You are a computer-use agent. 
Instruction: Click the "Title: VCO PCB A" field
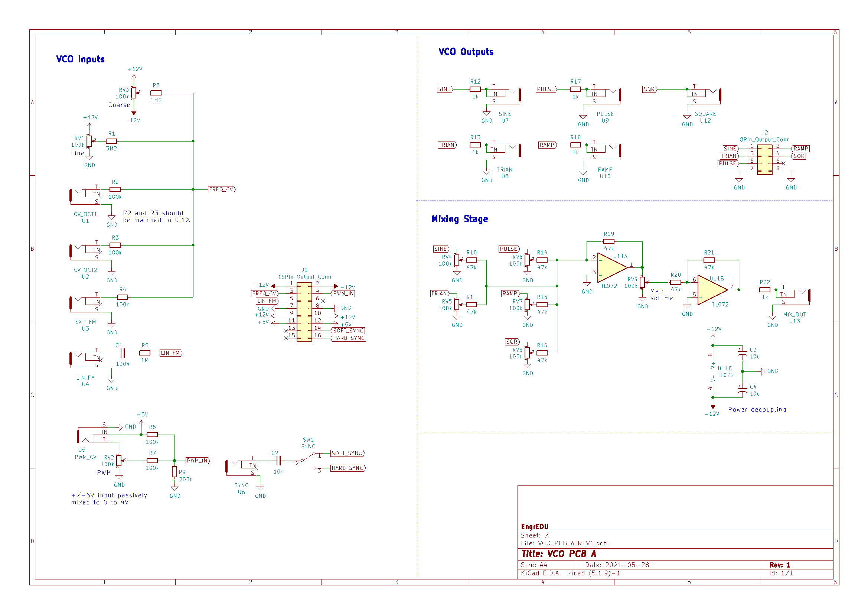(x=559, y=554)
